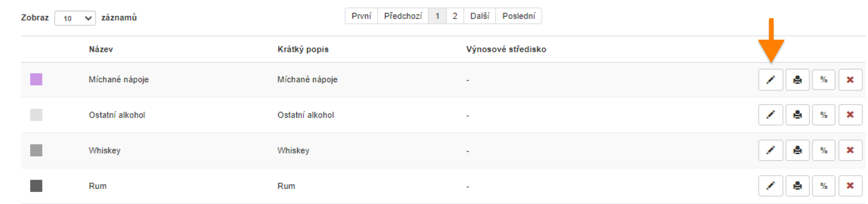Edit the Míchané nápoje category with pencil icon
Screen dimensions: 868x204
pyautogui.click(x=770, y=80)
